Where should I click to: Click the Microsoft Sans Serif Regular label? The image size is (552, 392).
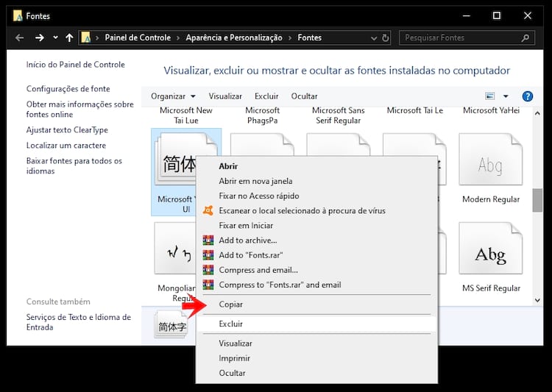point(339,115)
